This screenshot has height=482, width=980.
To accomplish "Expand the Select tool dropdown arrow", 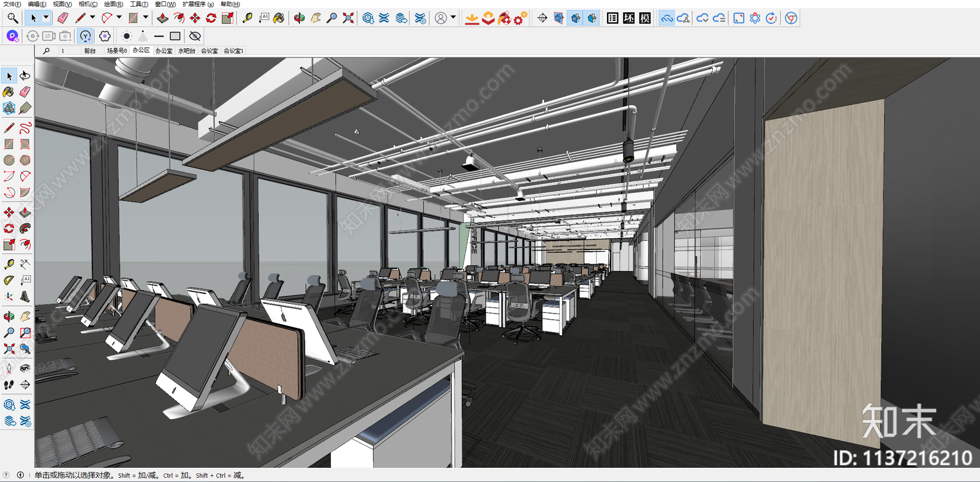I will click(46, 18).
